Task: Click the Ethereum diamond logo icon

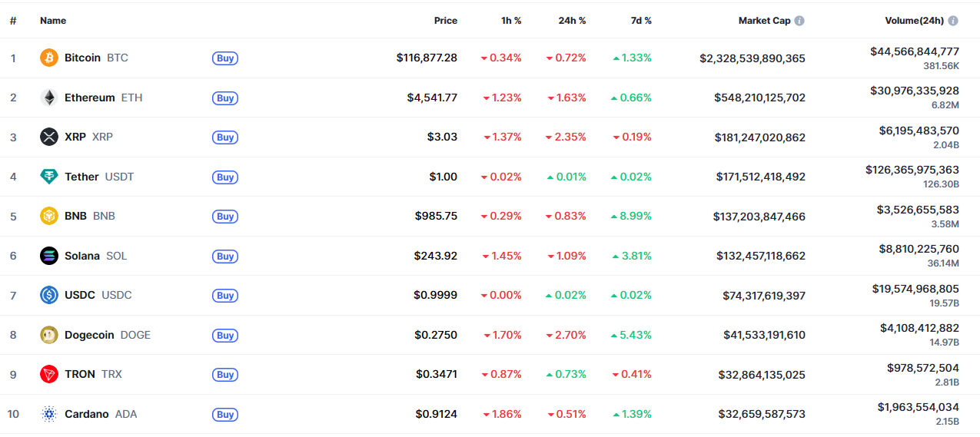Action: [49, 98]
